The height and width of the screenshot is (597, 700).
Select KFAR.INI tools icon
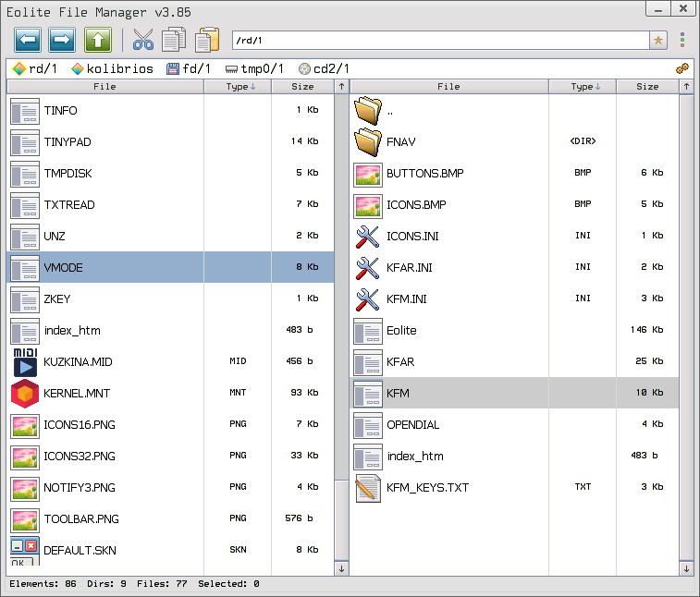pyautogui.click(x=368, y=268)
